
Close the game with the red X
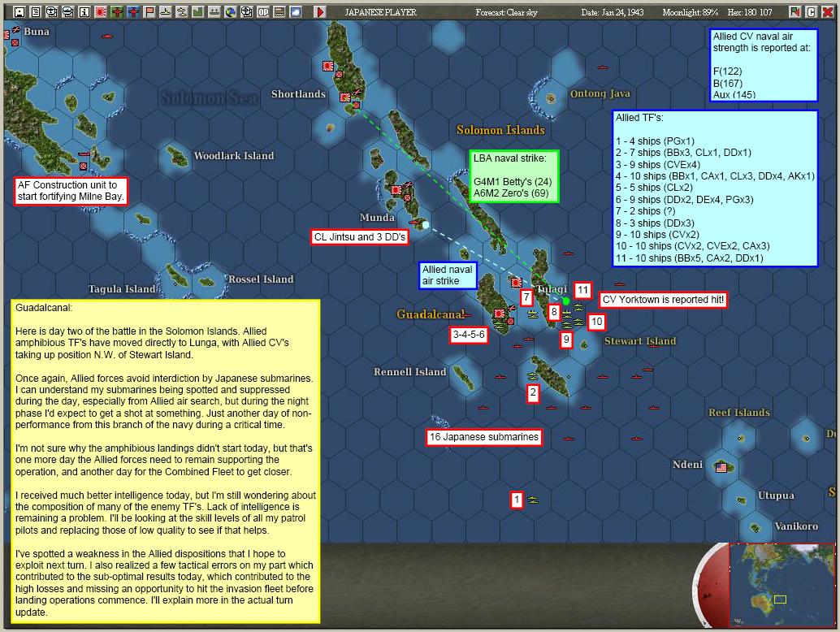click(828, 12)
